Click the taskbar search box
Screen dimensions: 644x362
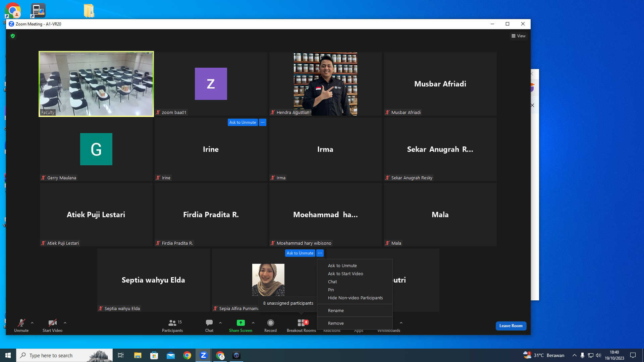(64, 355)
